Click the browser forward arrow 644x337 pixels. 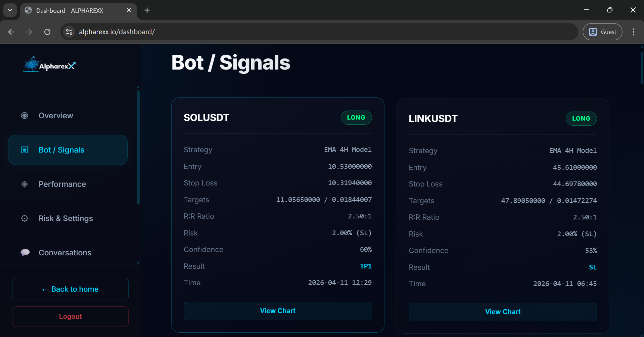click(x=29, y=32)
